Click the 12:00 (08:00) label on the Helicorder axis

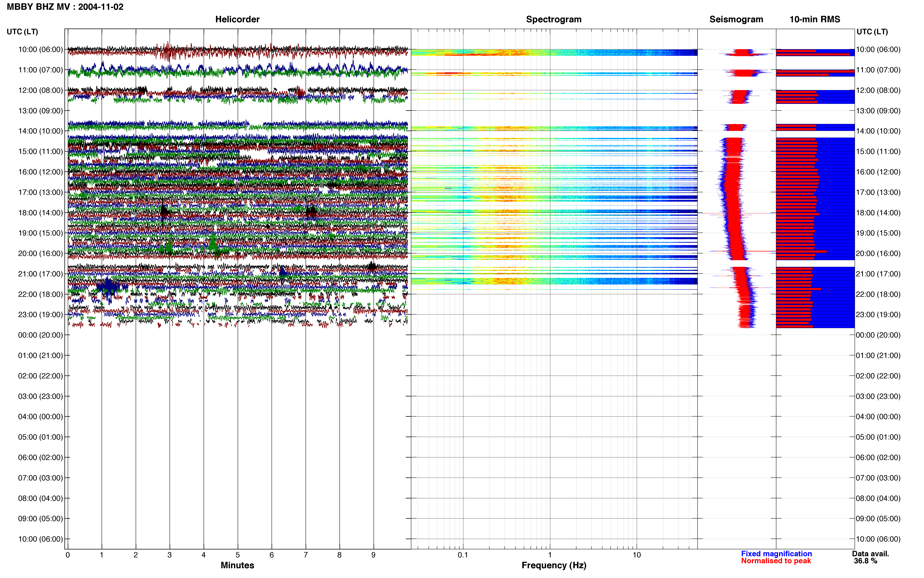41,90
